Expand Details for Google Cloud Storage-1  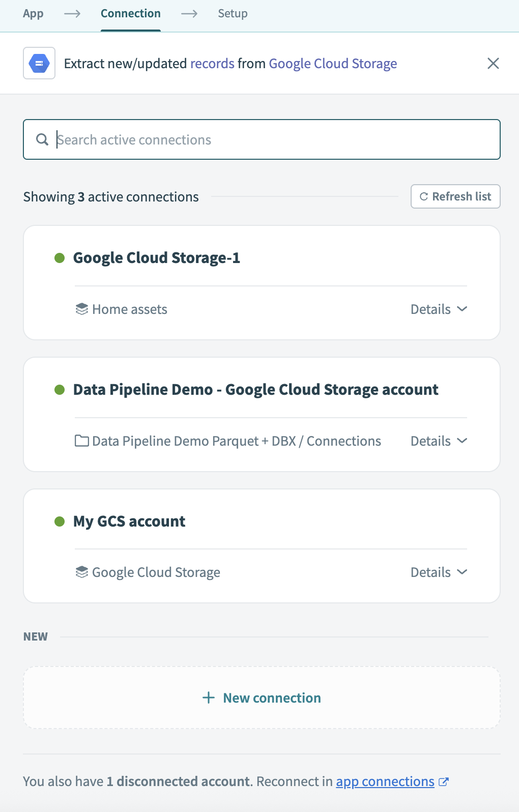(x=439, y=309)
